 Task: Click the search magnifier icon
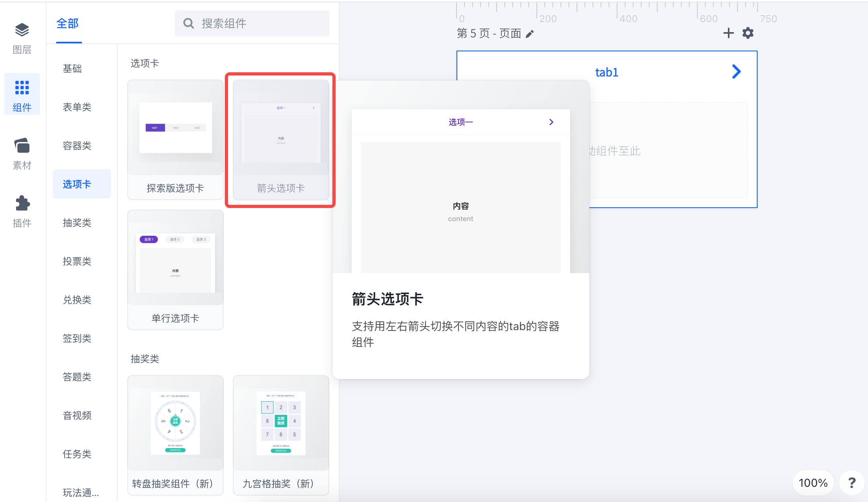(188, 23)
